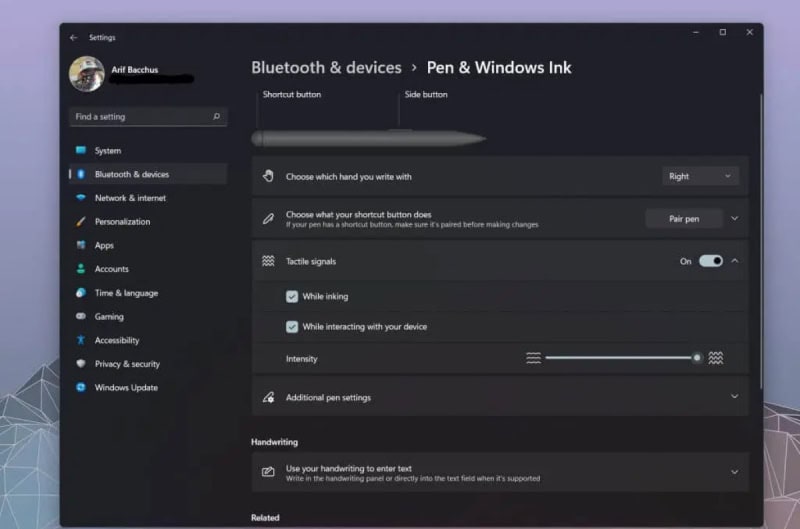Click the back arrow icon in Settings
This screenshot has width=800, height=529.
click(x=74, y=38)
